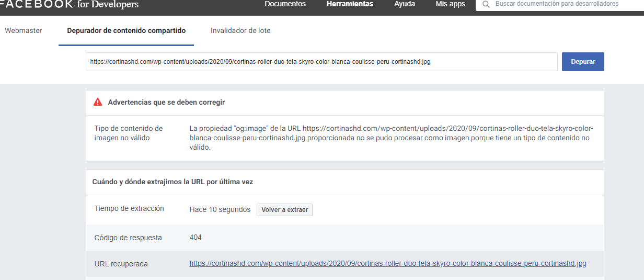Click the 'Código de respuesta' label
This screenshot has width=644, height=280.
[128, 238]
